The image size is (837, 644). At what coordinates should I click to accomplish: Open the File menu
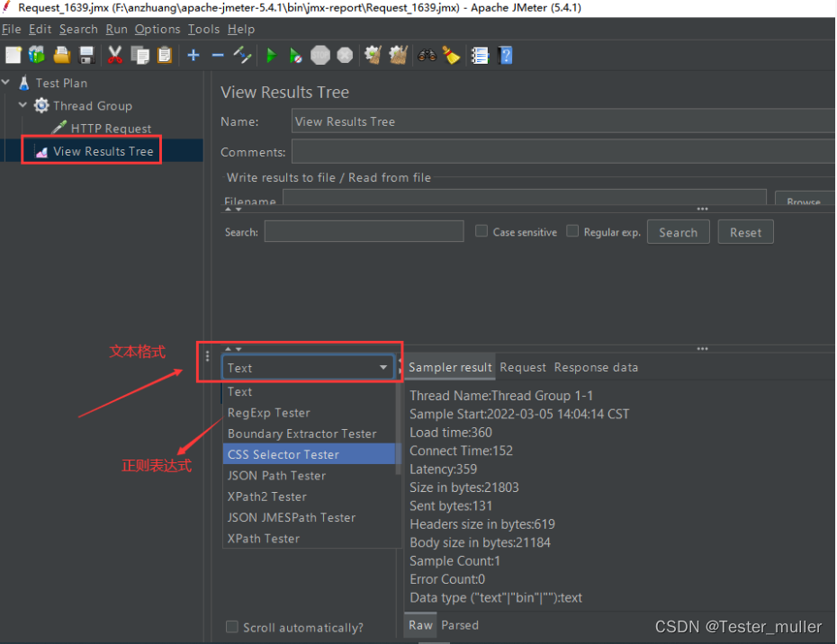tap(11, 29)
